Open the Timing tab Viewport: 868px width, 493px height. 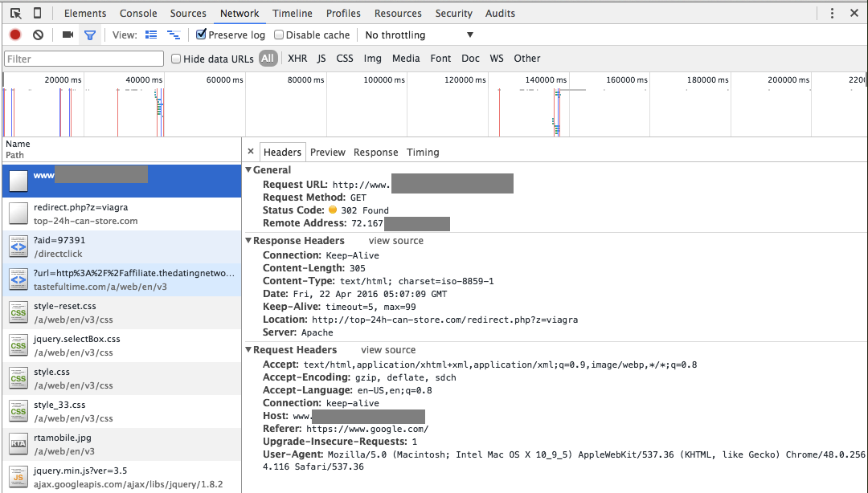pyautogui.click(x=423, y=152)
